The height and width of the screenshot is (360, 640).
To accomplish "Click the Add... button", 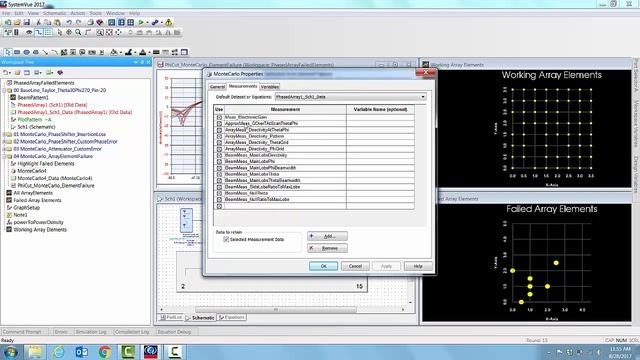I will pos(327,236).
